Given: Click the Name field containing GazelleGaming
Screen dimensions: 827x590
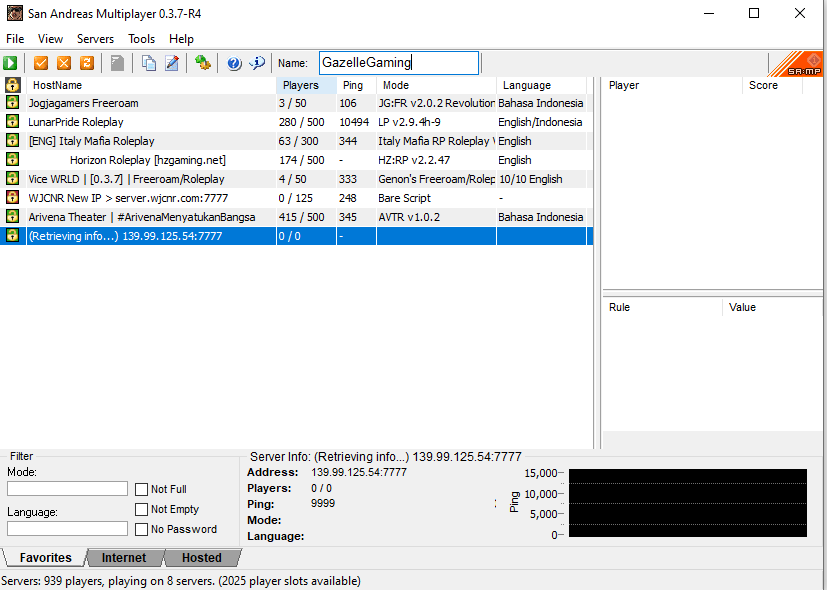Looking at the screenshot, I should point(399,63).
